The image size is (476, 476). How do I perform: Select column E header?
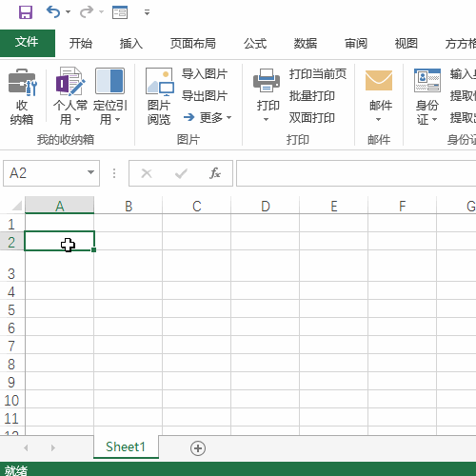tap(334, 206)
